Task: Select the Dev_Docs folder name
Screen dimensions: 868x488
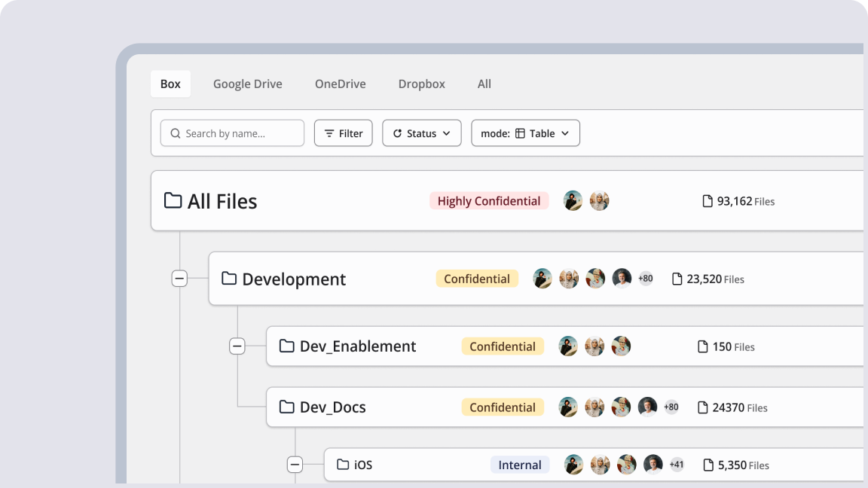Action: 333,407
